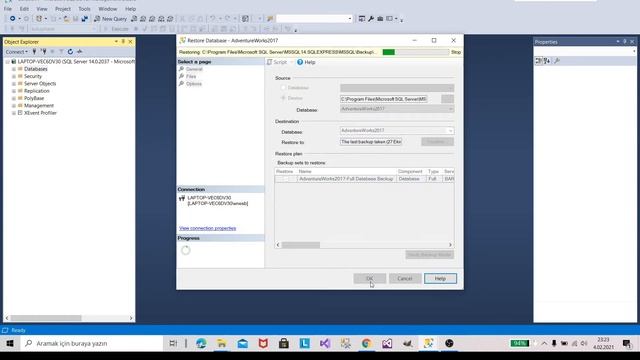This screenshot has width=640, height=360.
Task: Click the OK button
Action: point(369,279)
